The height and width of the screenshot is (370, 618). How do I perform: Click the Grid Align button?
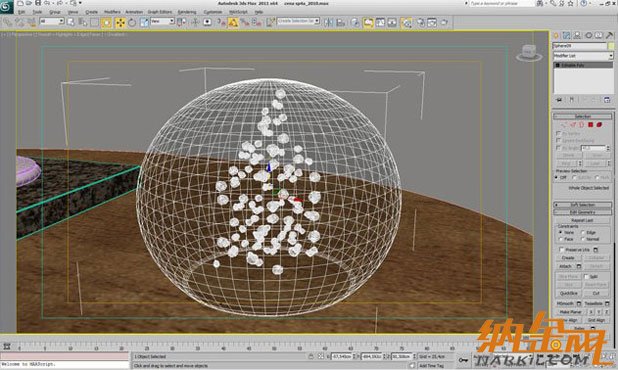coord(596,320)
